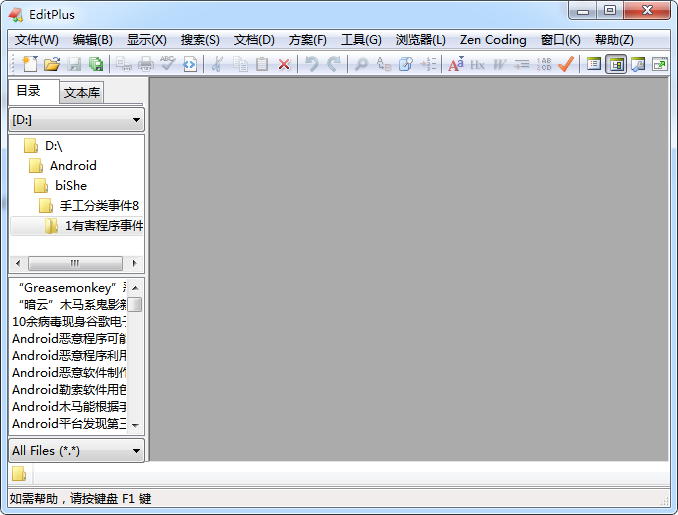
Task: Run the ABC spell check icon
Action: [x=167, y=64]
